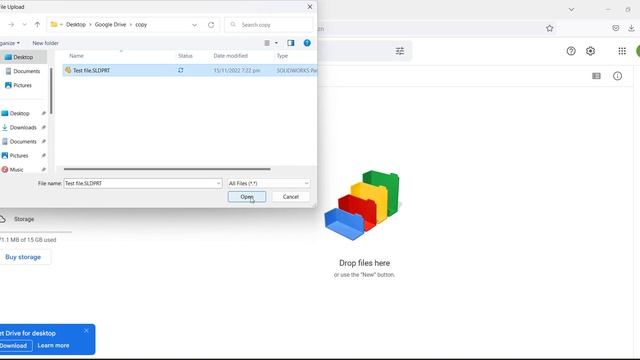Bookmark this page with star icon
640x360 pixels.
coord(550,28)
